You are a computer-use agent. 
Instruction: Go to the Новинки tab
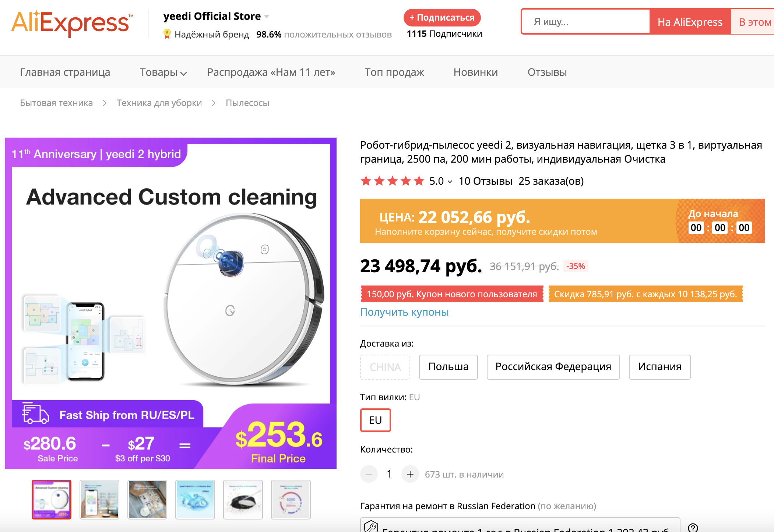(x=475, y=72)
